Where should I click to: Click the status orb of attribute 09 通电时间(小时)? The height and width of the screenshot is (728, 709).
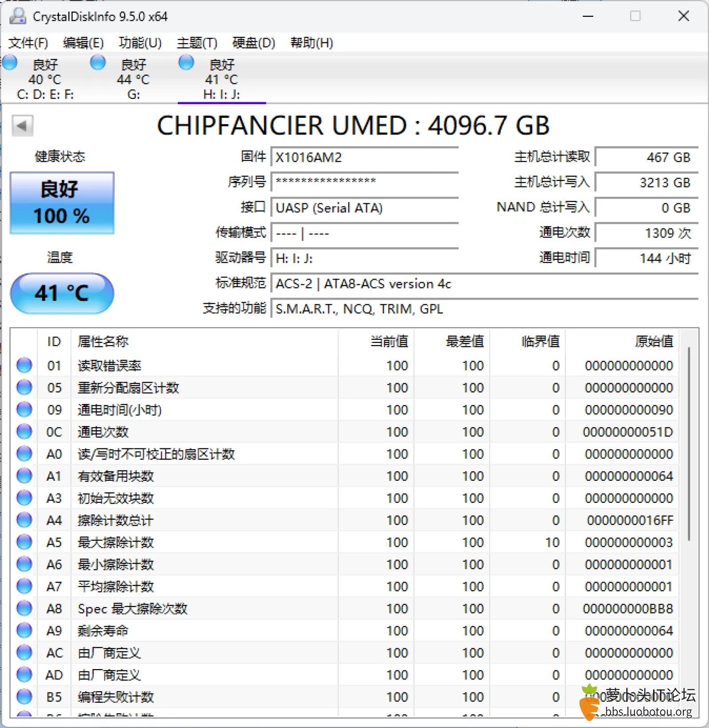[x=24, y=410]
